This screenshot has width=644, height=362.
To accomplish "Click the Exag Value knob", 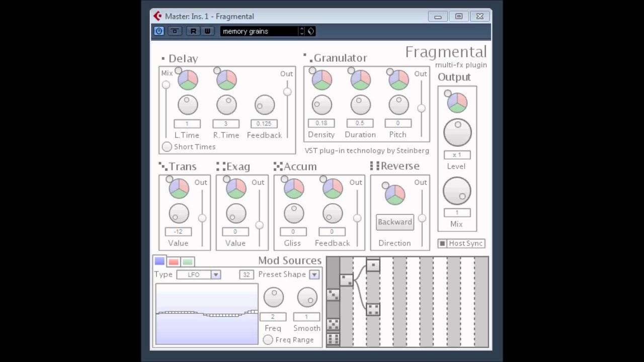I will click(236, 214).
